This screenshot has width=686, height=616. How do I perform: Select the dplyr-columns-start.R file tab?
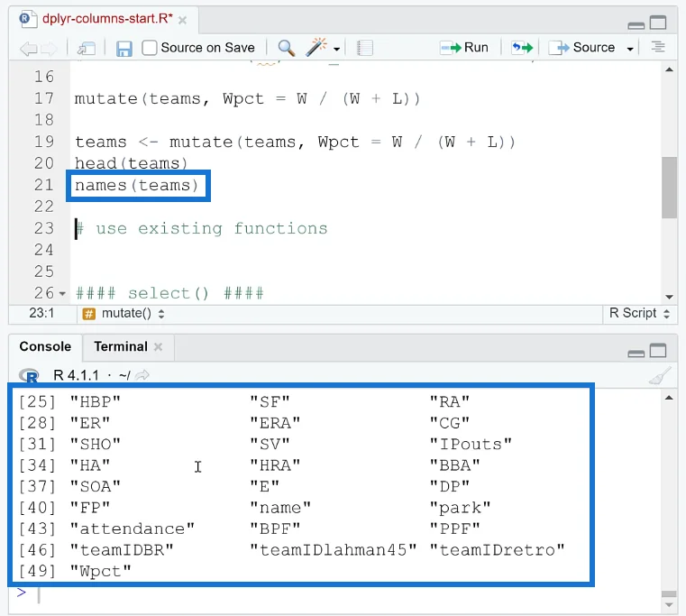point(107,19)
